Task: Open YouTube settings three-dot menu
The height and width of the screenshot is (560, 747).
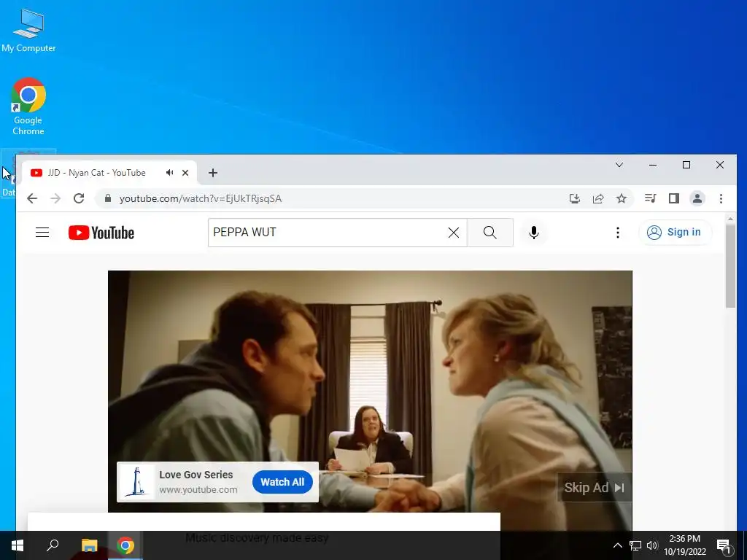Action: tap(617, 233)
